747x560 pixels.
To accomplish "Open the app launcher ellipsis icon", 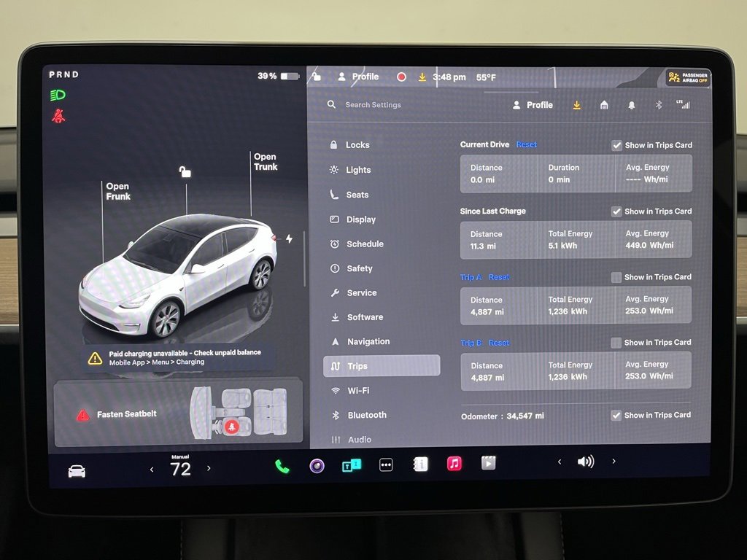I will (x=386, y=464).
